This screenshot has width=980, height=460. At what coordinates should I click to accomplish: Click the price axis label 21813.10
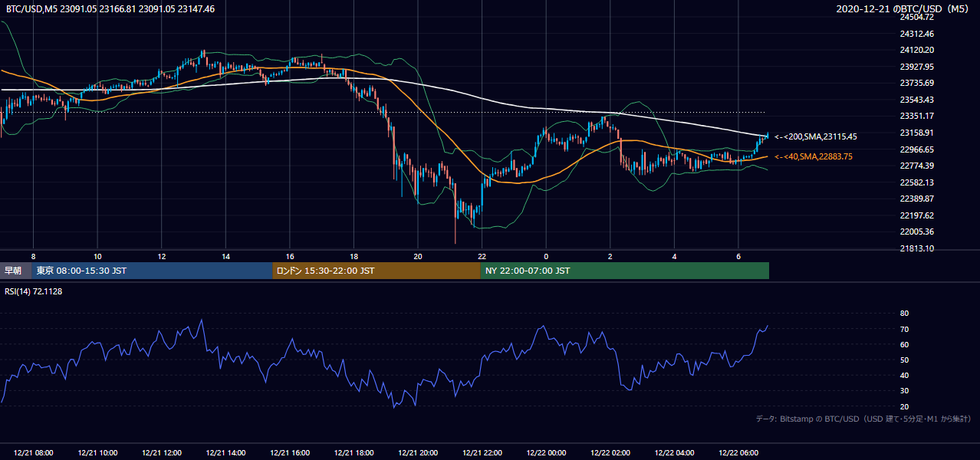click(x=916, y=248)
